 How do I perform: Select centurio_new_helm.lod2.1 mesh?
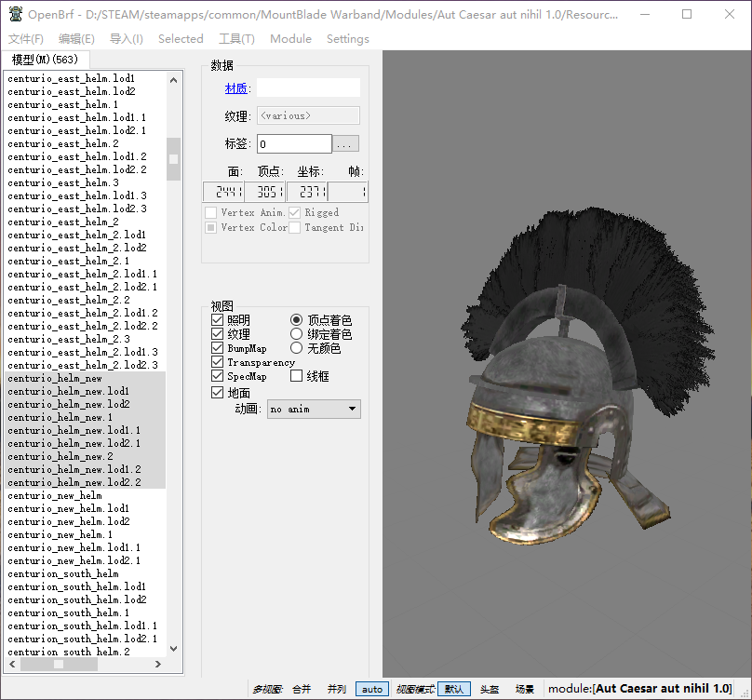[74, 561]
